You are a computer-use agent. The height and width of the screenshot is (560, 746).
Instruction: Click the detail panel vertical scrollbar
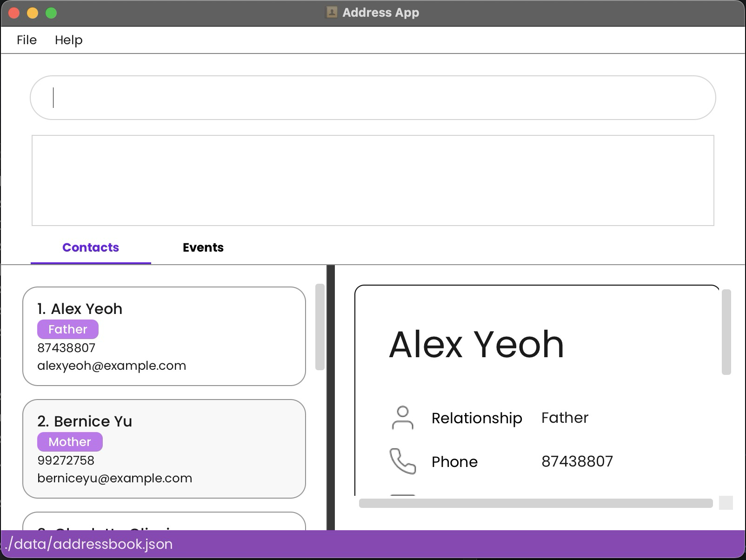[726, 332]
